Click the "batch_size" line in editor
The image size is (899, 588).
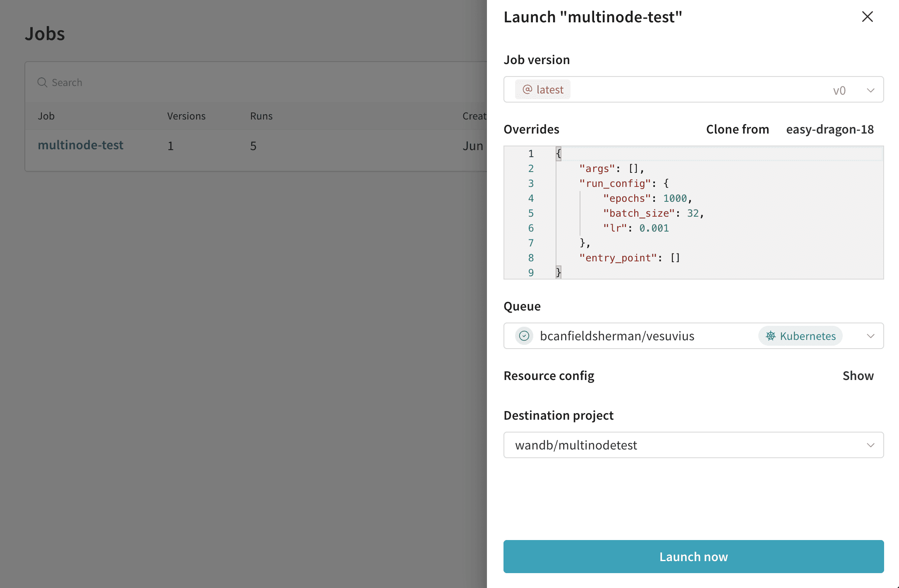pos(653,213)
